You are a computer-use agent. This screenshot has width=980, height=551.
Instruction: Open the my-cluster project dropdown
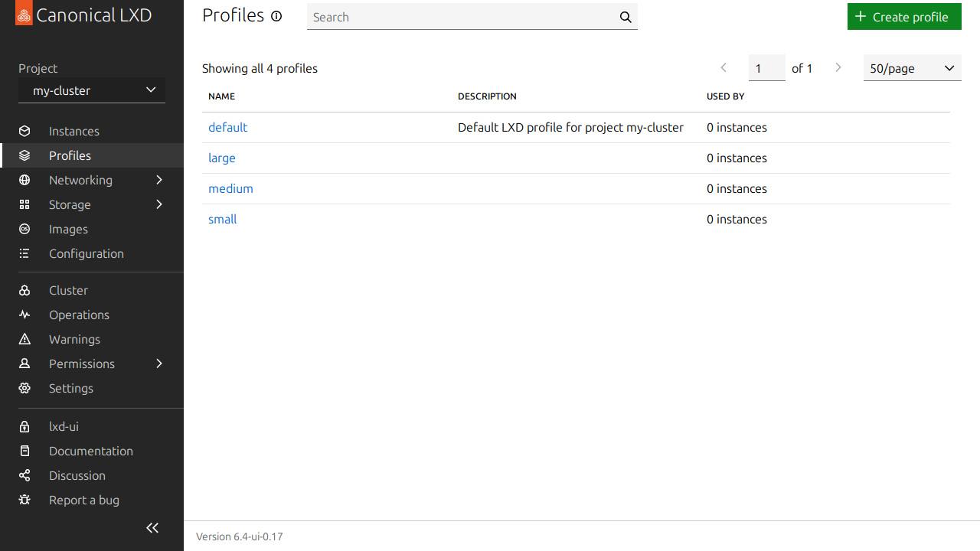point(92,90)
